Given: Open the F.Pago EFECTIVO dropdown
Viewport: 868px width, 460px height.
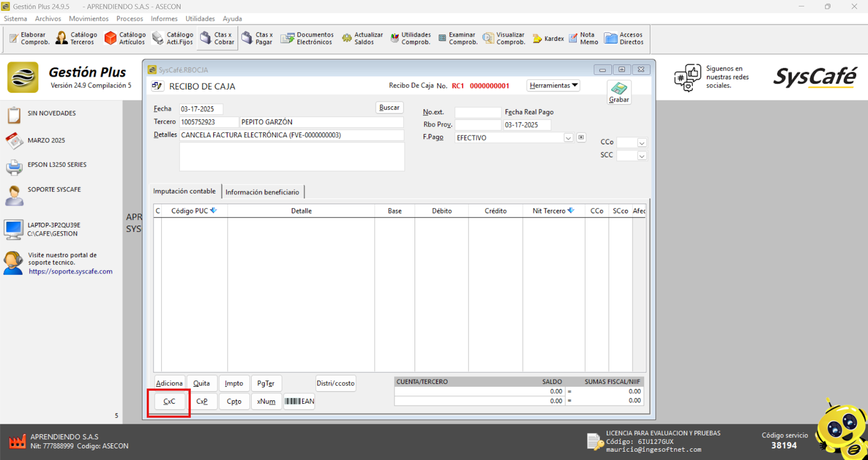Looking at the screenshot, I should click(568, 138).
